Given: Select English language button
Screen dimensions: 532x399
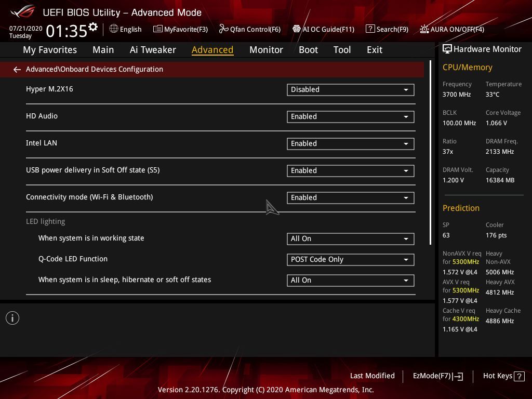Looking at the screenshot, I should pos(126,29).
